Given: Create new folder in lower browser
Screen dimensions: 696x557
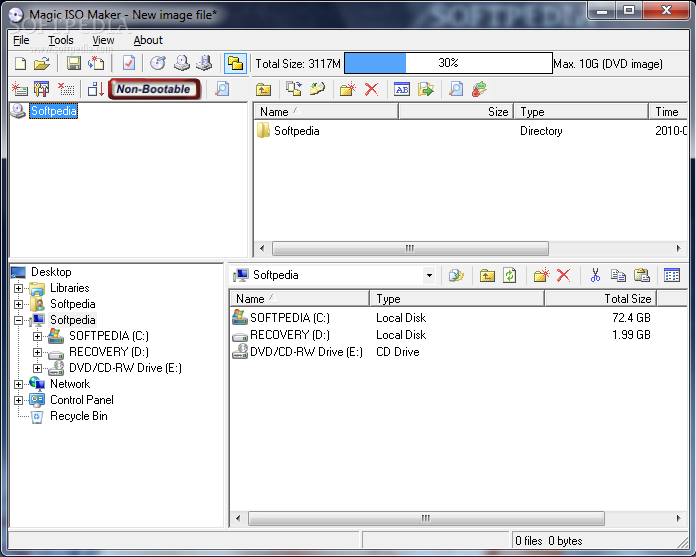Looking at the screenshot, I should (542, 276).
